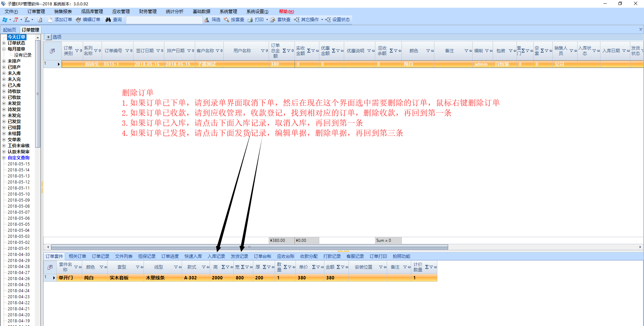Open the 应收管理 menu
Image resolution: width=644 pixels, height=326 pixels.
[x=121, y=11]
